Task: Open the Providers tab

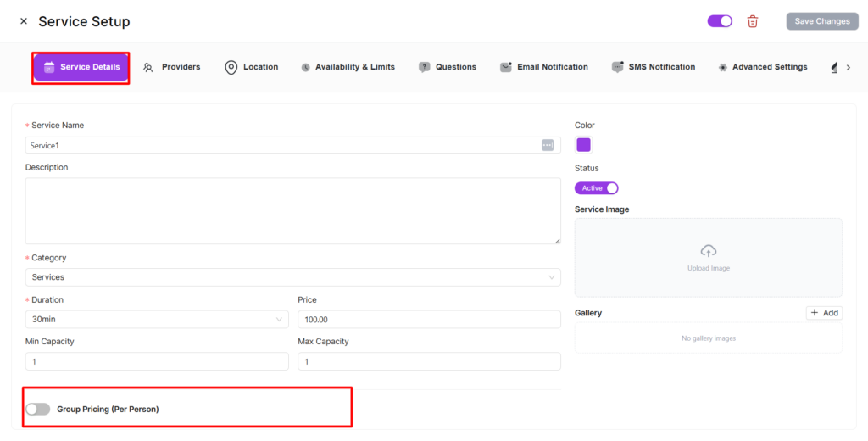Action: (x=172, y=67)
